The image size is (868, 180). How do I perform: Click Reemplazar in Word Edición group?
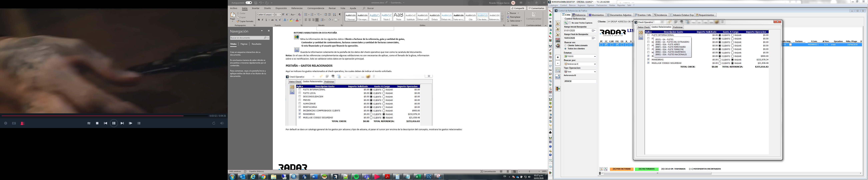coord(514,17)
